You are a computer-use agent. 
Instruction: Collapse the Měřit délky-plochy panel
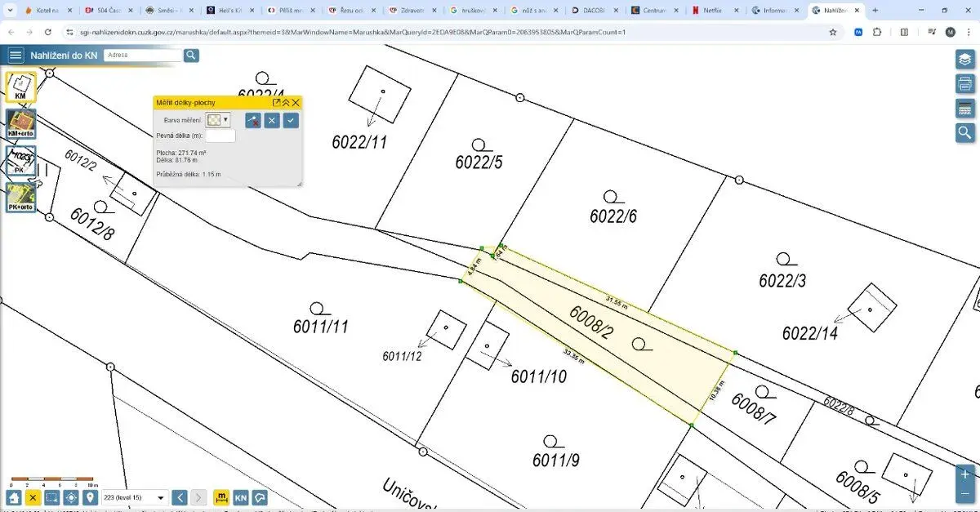coord(286,102)
